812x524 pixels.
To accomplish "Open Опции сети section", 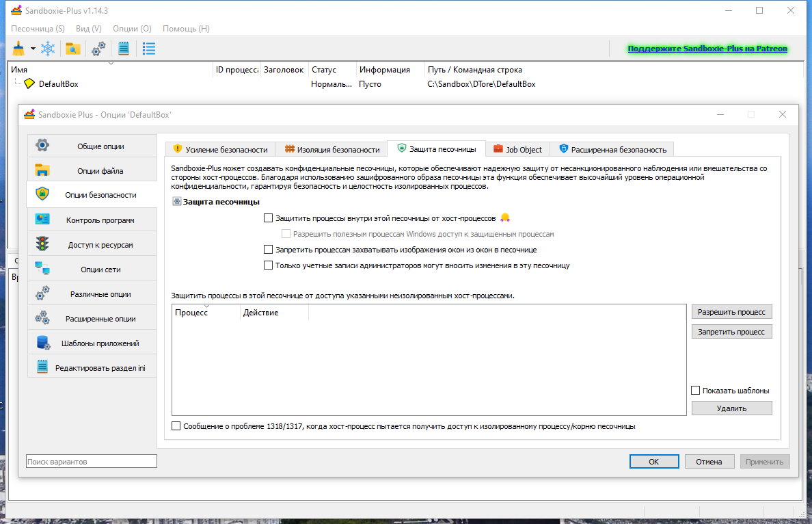I will 92,269.
